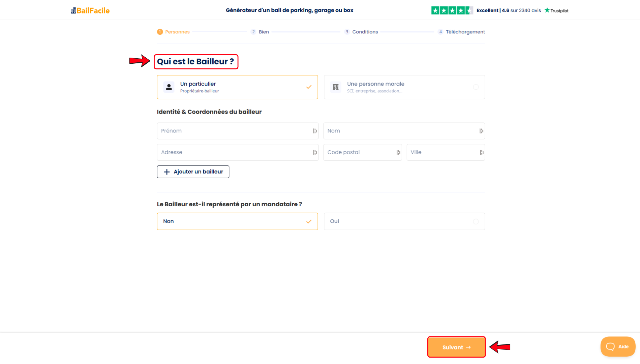
Task: Select Non for mandataire question
Action: (x=237, y=221)
